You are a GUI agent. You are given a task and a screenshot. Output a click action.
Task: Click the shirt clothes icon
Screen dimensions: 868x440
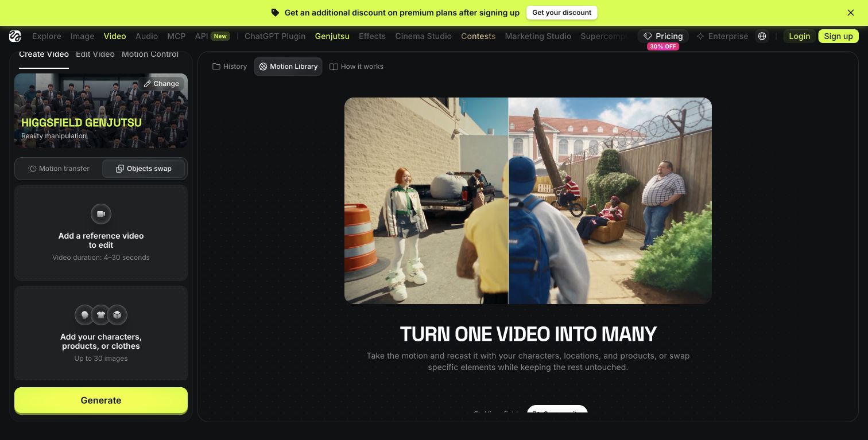click(101, 314)
